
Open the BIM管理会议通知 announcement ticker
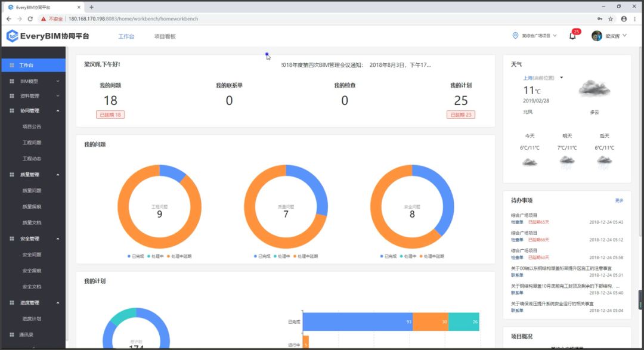(356, 65)
